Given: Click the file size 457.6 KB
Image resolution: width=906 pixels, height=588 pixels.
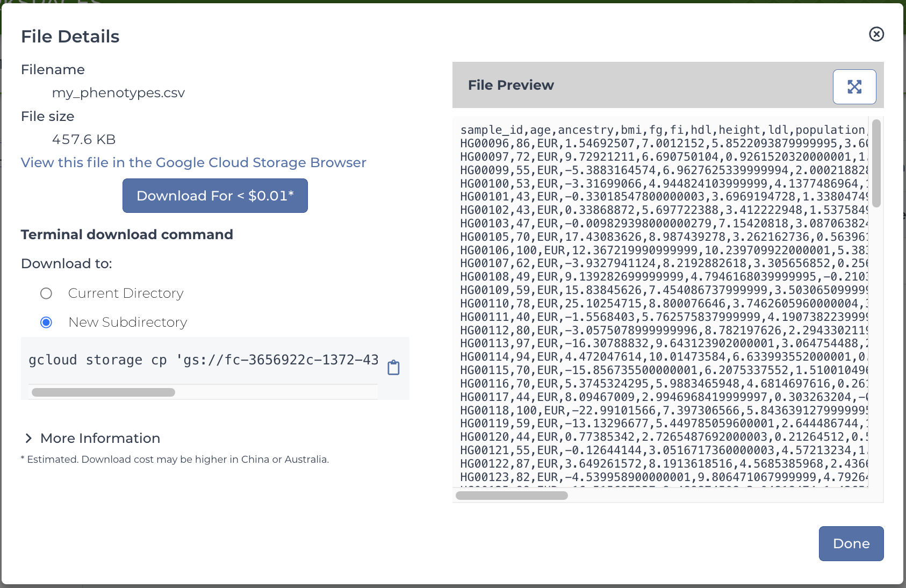Looking at the screenshot, I should pyautogui.click(x=84, y=140).
